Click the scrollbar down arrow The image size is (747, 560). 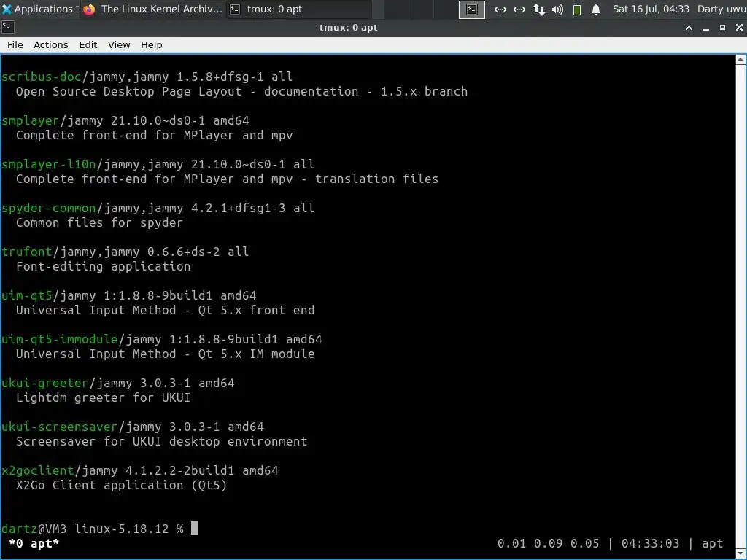coord(740,553)
